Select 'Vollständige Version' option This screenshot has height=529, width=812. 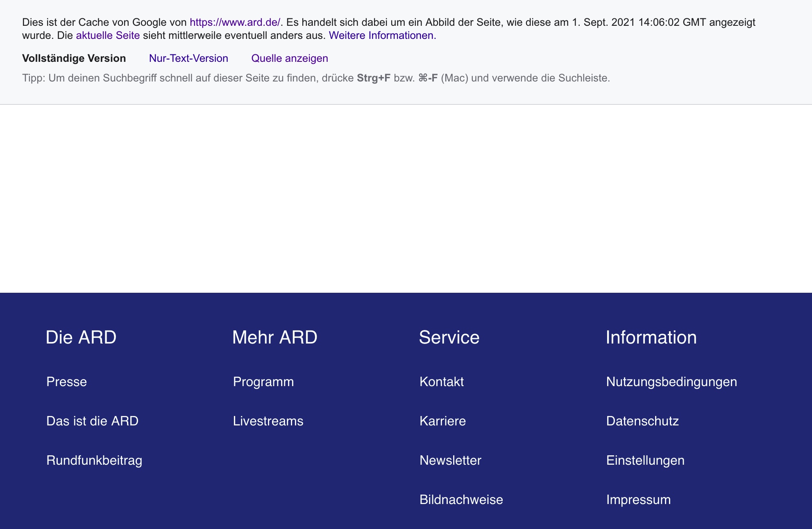pyautogui.click(x=74, y=58)
